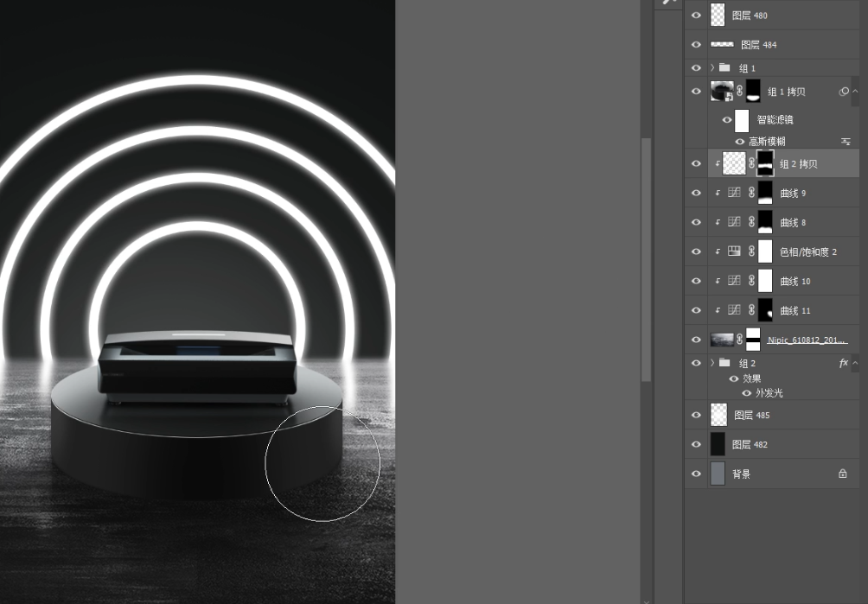Hide the 背景 layer
Screen dimensions: 868x604
(x=697, y=474)
